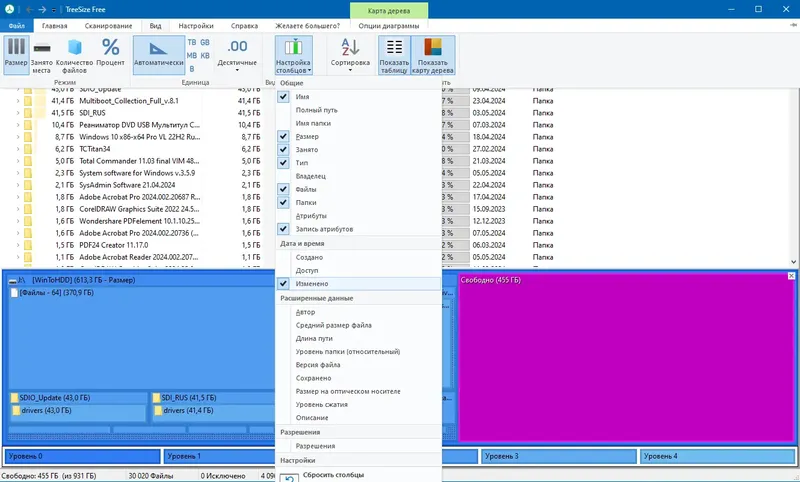Screen dimensions: 800x482
Task: Open the Настройки ribbon tab
Action: click(x=196, y=26)
